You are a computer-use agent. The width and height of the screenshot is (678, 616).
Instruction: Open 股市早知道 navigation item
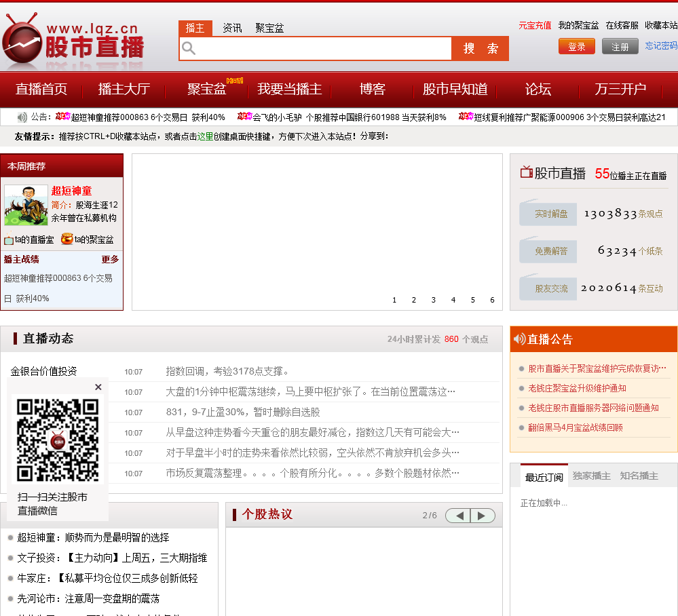pyautogui.click(x=455, y=89)
